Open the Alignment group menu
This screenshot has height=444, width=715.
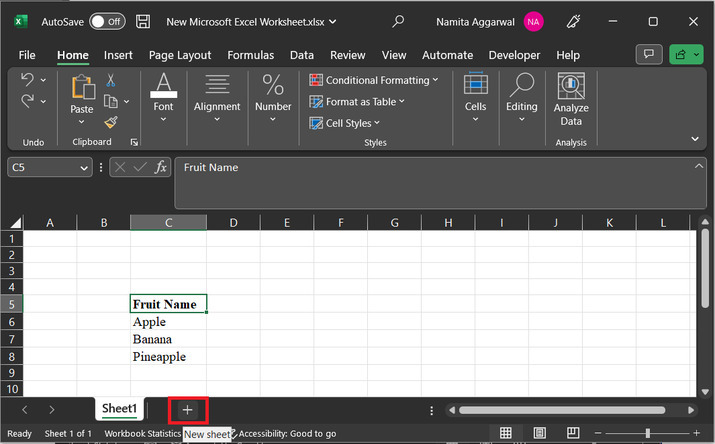[x=217, y=98]
